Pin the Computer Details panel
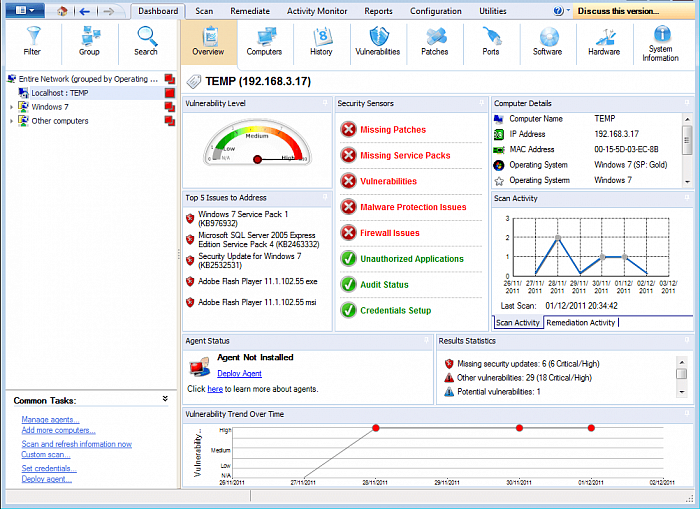Image resolution: width=700 pixels, height=509 pixels. click(687, 103)
